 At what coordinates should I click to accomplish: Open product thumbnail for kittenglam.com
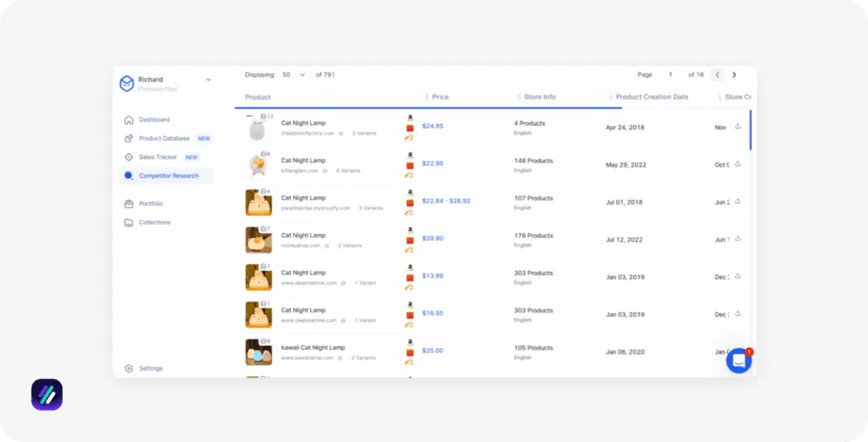coord(259,165)
